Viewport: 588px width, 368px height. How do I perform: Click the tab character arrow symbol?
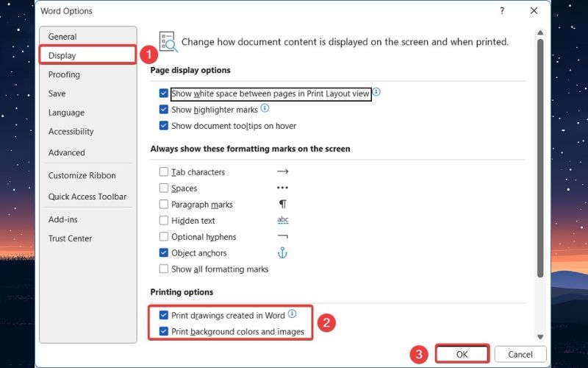283,171
